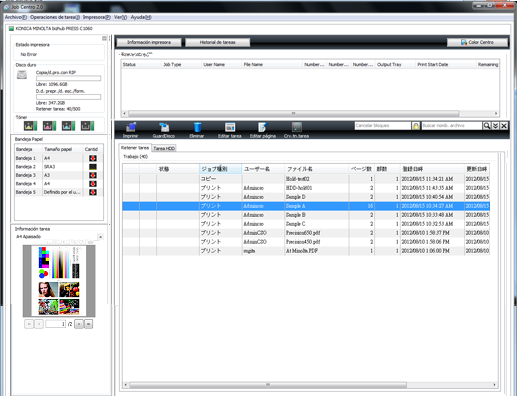Click the Bandeja 2 paper quantity icon
The width and height of the screenshot is (517, 396).
pos(93,167)
